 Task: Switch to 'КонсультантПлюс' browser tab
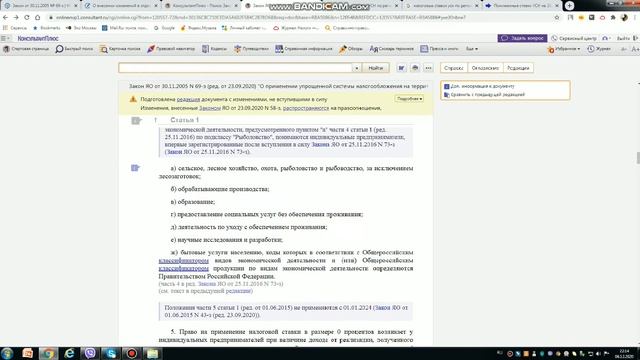tap(202, 6)
